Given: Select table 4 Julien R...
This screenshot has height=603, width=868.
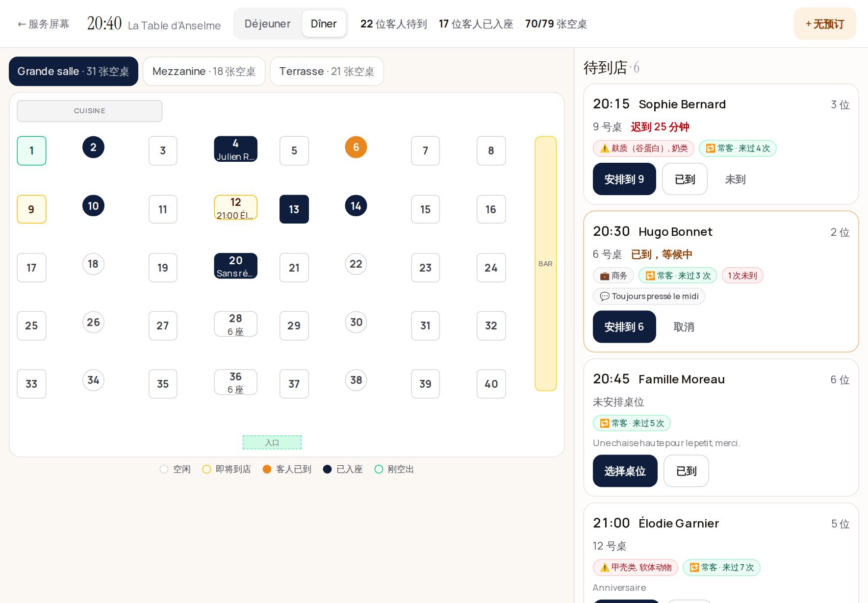Looking at the screenshot, I should 235,149.
